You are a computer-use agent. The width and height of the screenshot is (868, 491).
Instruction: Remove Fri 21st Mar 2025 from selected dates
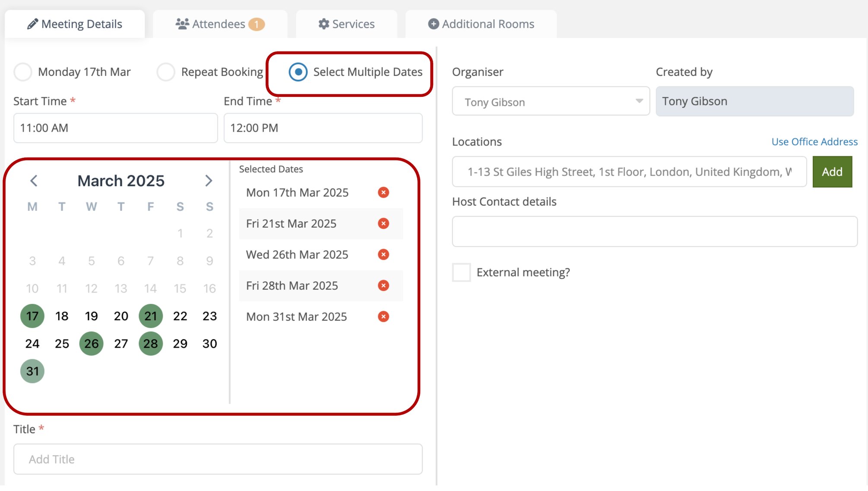383,223
